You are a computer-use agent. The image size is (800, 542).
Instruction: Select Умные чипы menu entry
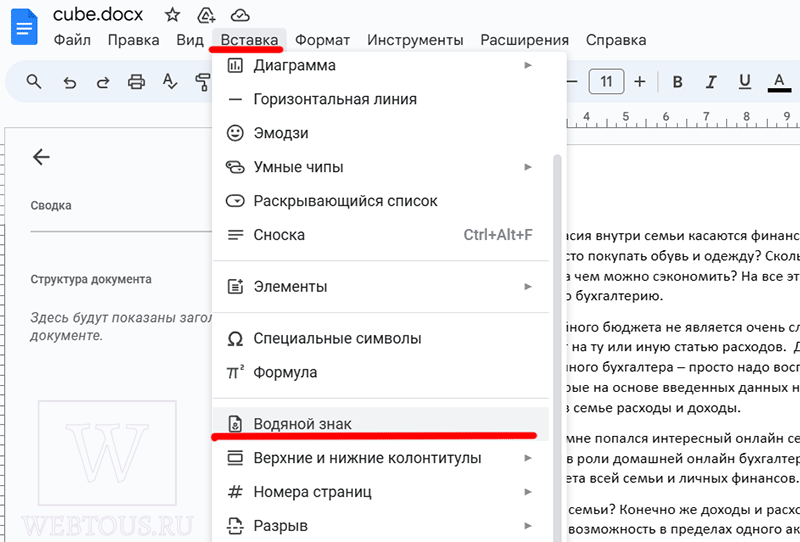(x=381, y=167)
